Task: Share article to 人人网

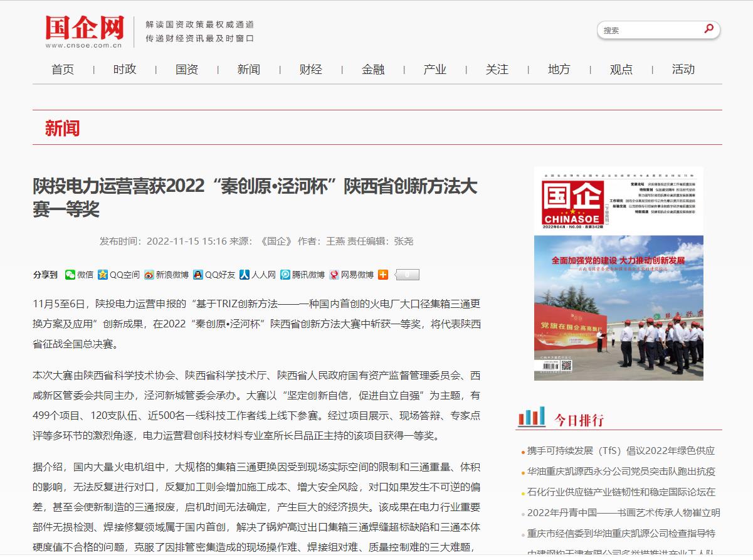Action: pyautogui.click(x=258, y=275)
